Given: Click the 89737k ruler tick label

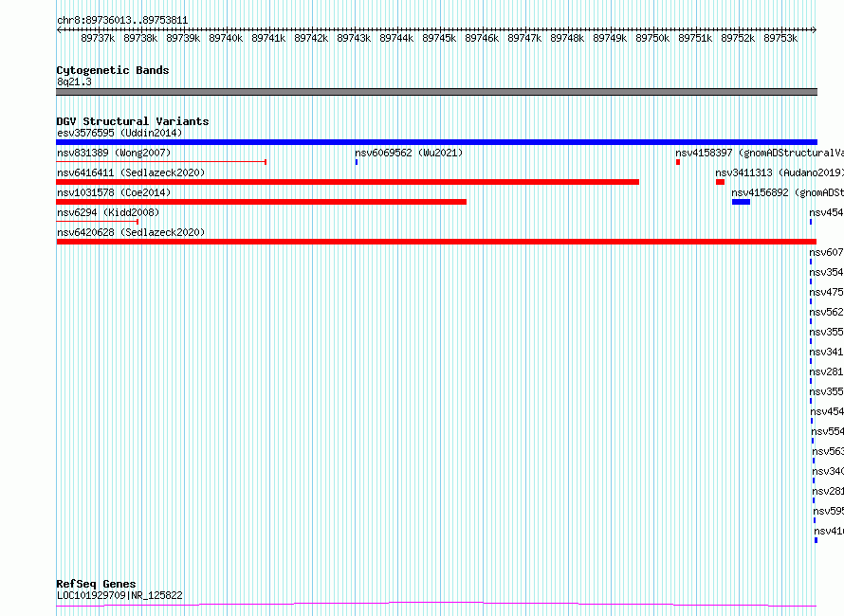Looking at the screenshot, I should [98, 38].
